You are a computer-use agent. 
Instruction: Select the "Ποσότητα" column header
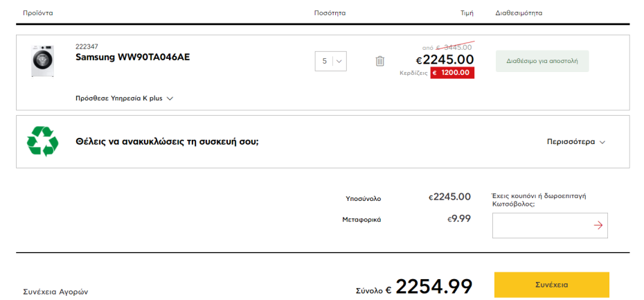coord(330,13)
